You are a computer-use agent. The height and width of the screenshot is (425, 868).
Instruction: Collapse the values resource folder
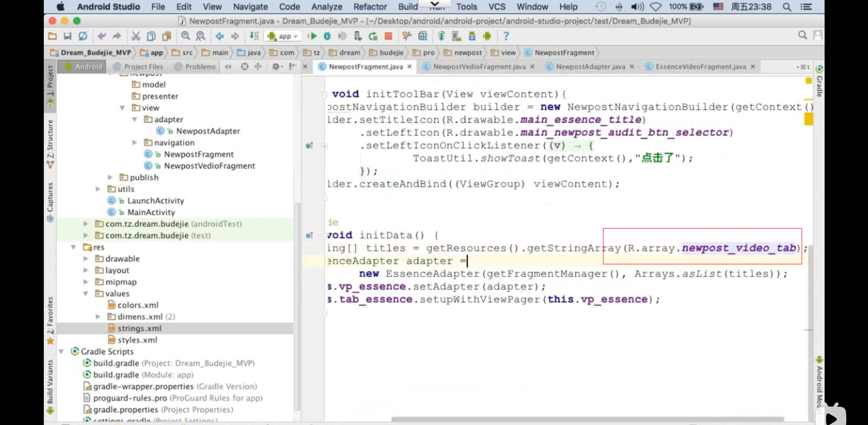coord(86,294)
